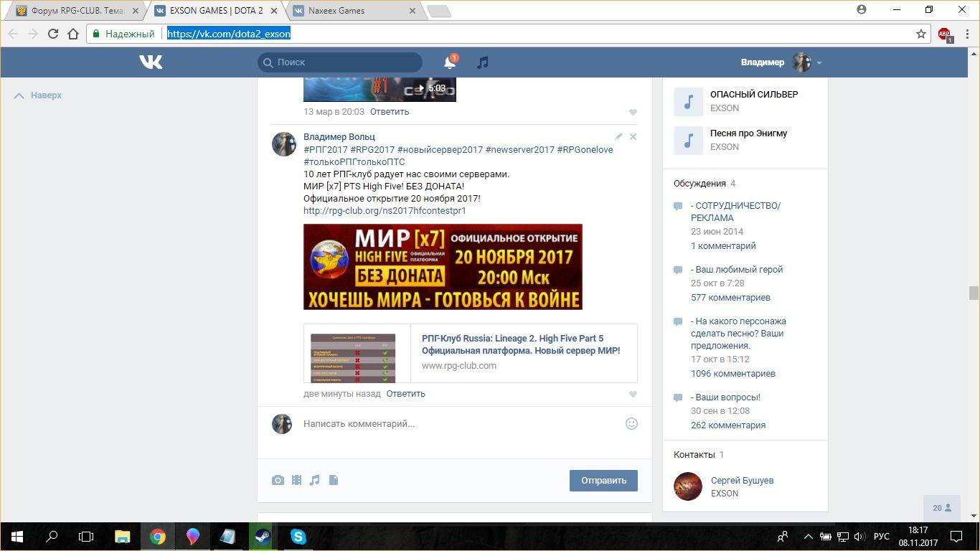This screenshot has width=980, height=551.
Task: Open File Explorer from taskbar
Action: pyautogui.click(x=123, y=536)
